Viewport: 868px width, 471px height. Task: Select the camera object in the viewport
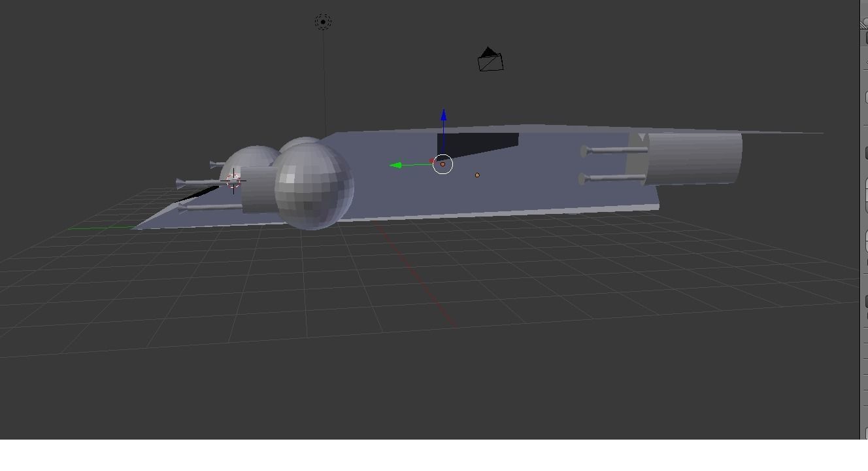(x=490, y=60)
